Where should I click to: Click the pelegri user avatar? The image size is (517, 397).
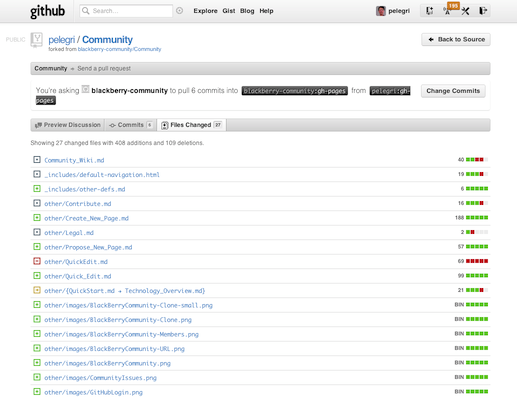point(380,11)
